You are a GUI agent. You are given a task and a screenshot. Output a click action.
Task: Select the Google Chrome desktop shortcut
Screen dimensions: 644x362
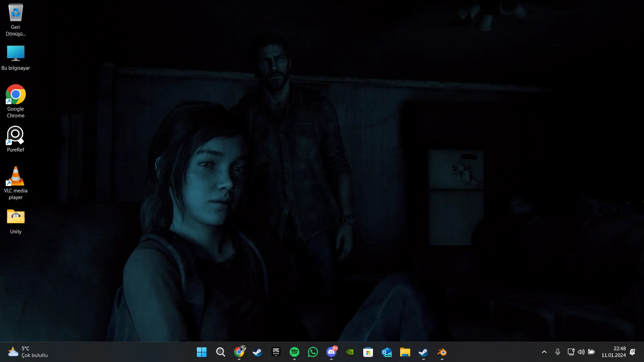tap(15, 101)
